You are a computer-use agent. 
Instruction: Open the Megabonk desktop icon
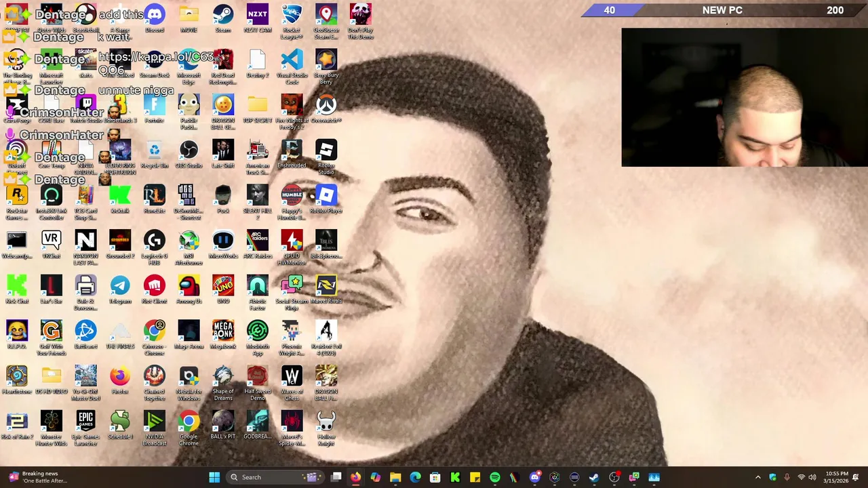(x=223, y=335)
